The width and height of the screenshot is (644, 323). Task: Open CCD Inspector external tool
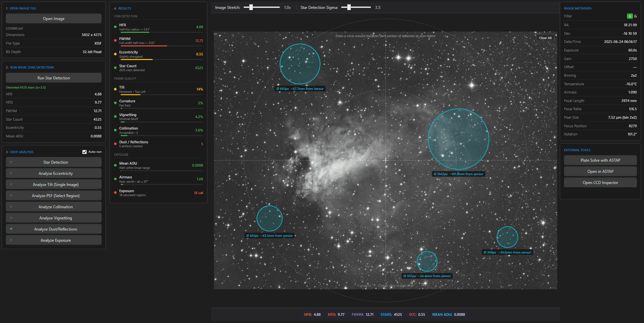[x=600, y=183]
